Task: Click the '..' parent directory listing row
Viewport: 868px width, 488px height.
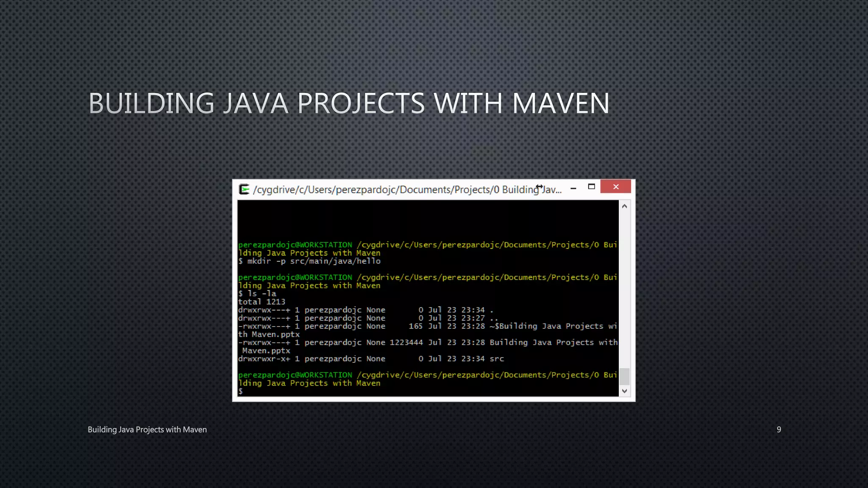Action: click(x=368, y=318)
